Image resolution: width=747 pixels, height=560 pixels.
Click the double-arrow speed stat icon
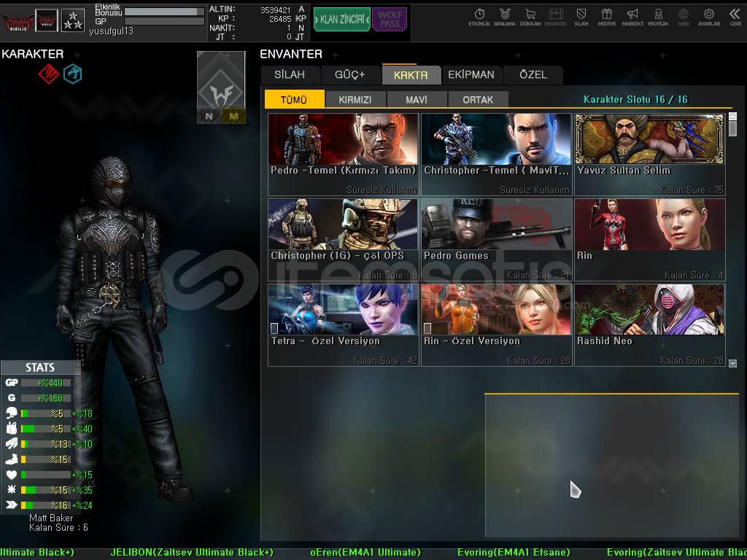(x=12, y=505)
